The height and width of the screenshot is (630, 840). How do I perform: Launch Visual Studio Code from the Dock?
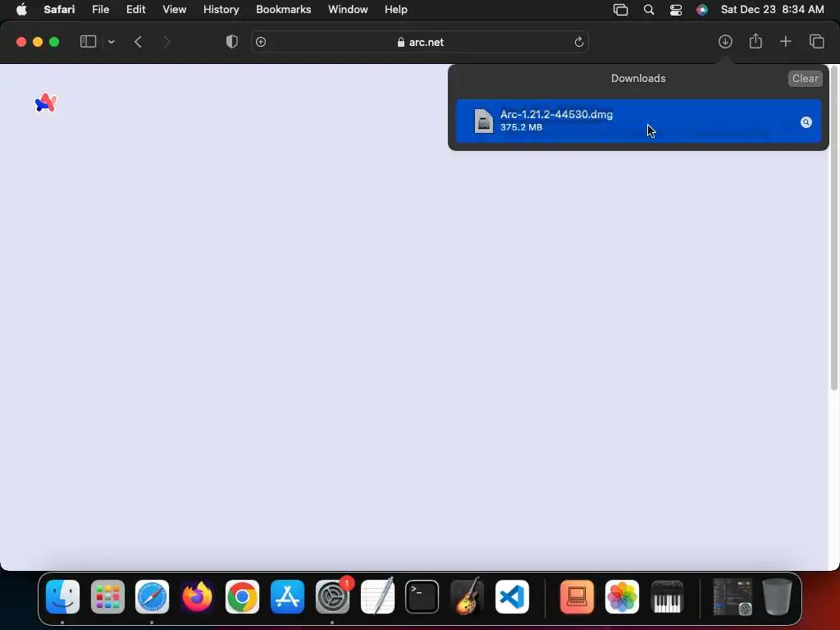tap(512, 597)
